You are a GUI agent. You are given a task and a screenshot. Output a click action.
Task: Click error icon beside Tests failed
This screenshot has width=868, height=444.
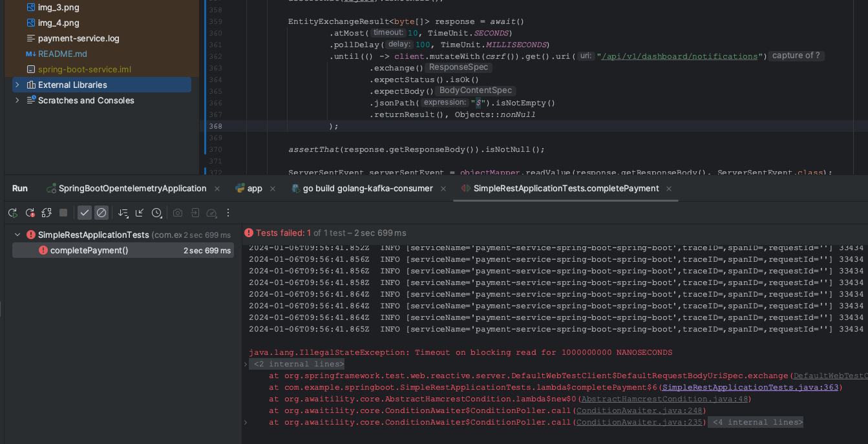248,233
